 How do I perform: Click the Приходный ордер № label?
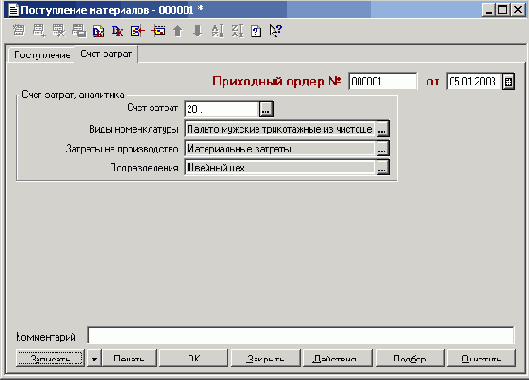point(277,81)
